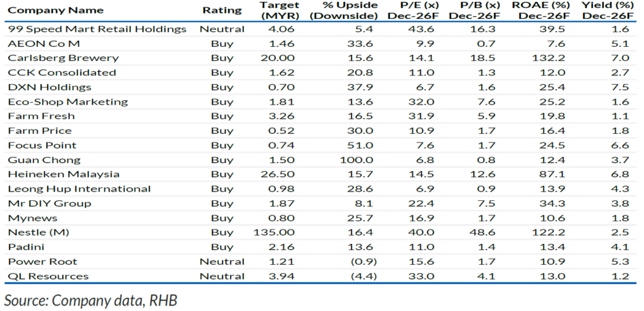Click the Eco-Shop Marketing company name
Viewport: 644px width, 311px height.
(x=67, y=102)
